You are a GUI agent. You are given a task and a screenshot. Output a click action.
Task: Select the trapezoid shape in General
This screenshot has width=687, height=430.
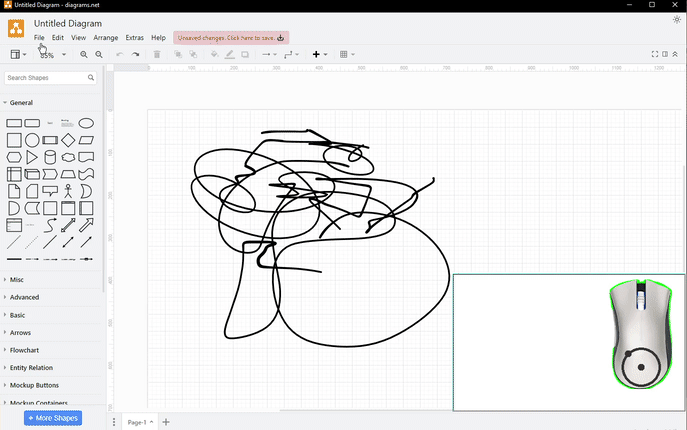coord(68,174)
